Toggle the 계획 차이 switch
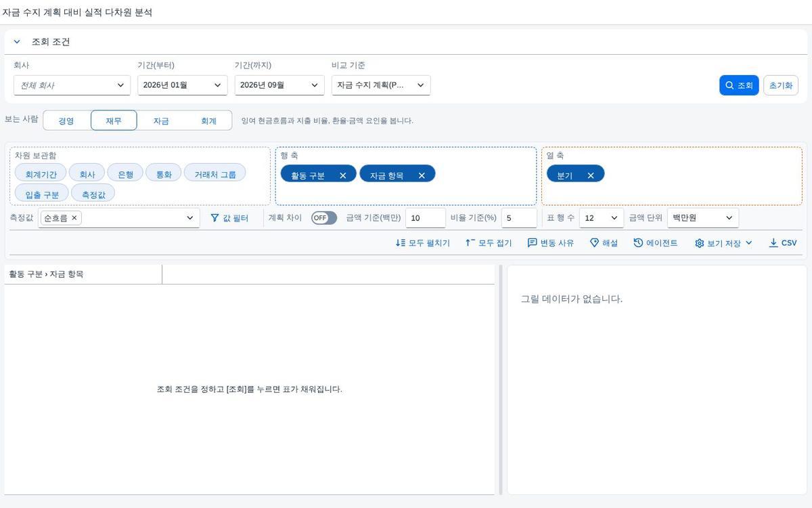Image resolution: width=812 pixels, height=508 pixels. pyautogui.click(x=324, y=217)
